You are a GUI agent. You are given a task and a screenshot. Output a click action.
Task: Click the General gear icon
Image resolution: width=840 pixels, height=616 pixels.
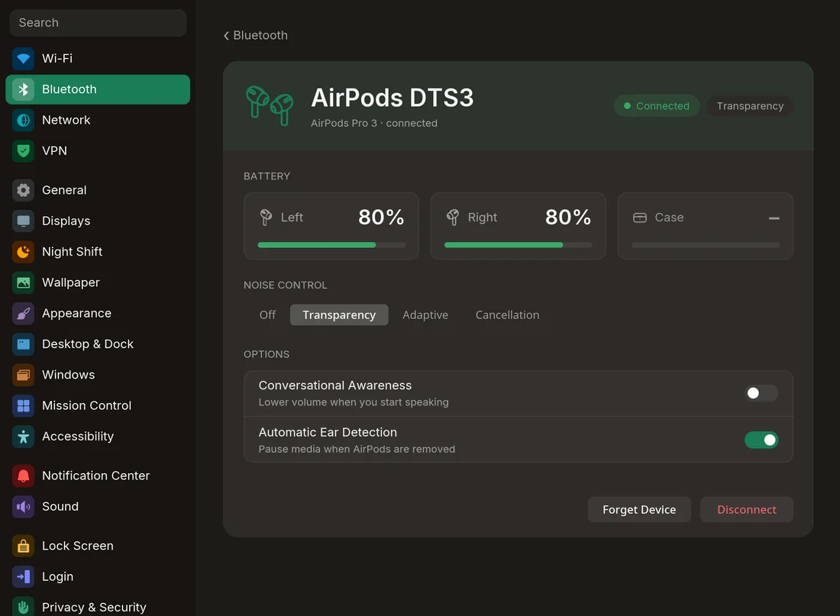tap(23, 190)
